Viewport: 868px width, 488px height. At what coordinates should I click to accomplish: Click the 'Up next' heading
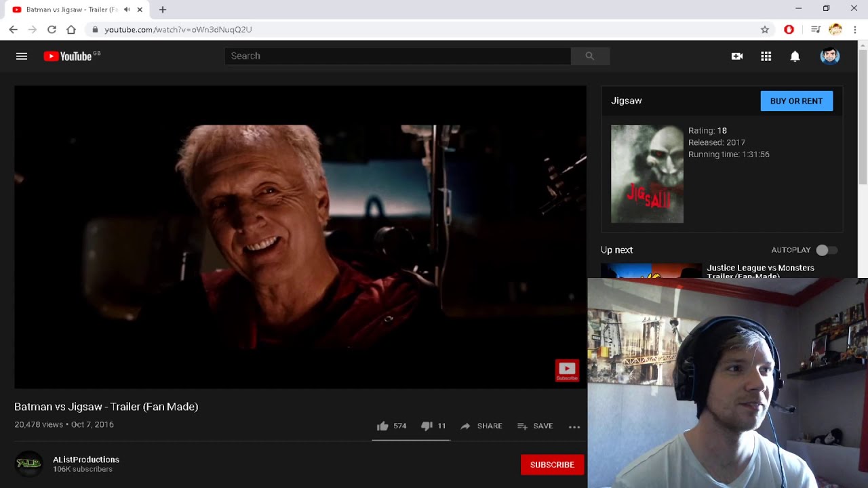pyautogui.click(x=616, y=250)
